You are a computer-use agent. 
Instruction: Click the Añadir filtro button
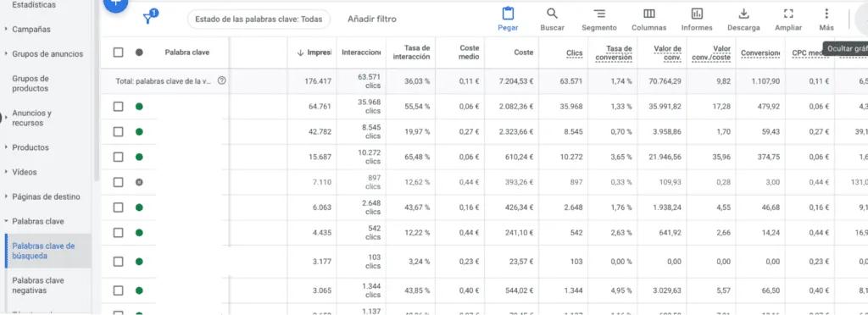pos(372,19)
